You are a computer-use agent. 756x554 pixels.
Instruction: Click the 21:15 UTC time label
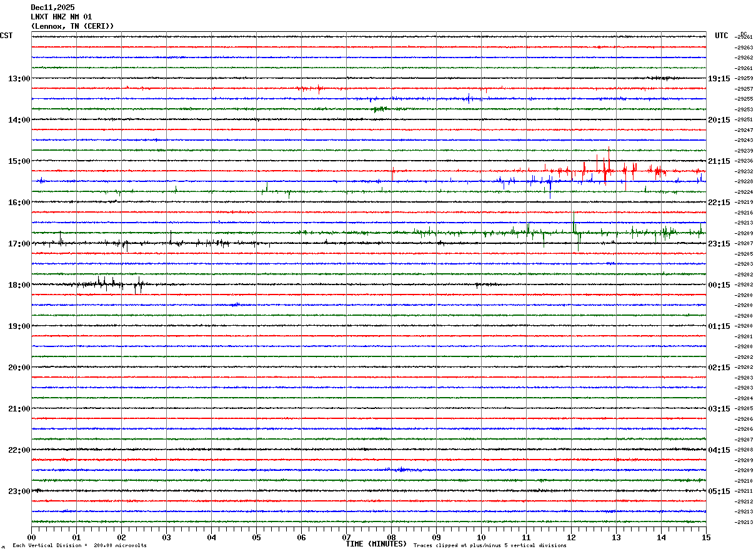[719, 161]
